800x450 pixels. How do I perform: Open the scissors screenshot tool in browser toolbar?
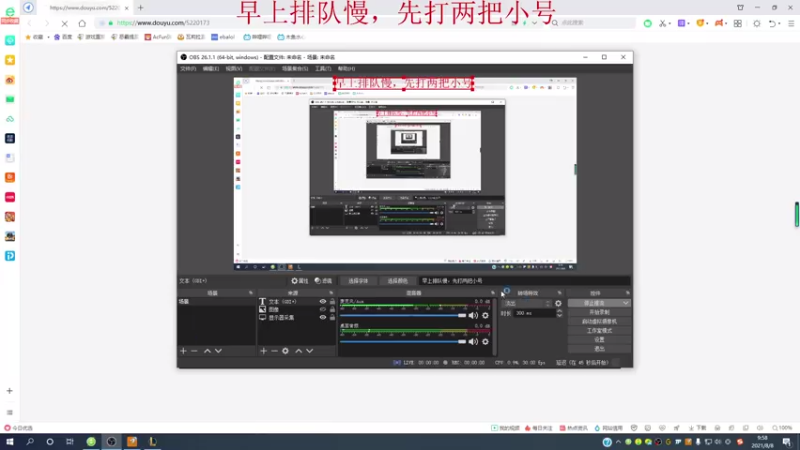tap(663, 23)
